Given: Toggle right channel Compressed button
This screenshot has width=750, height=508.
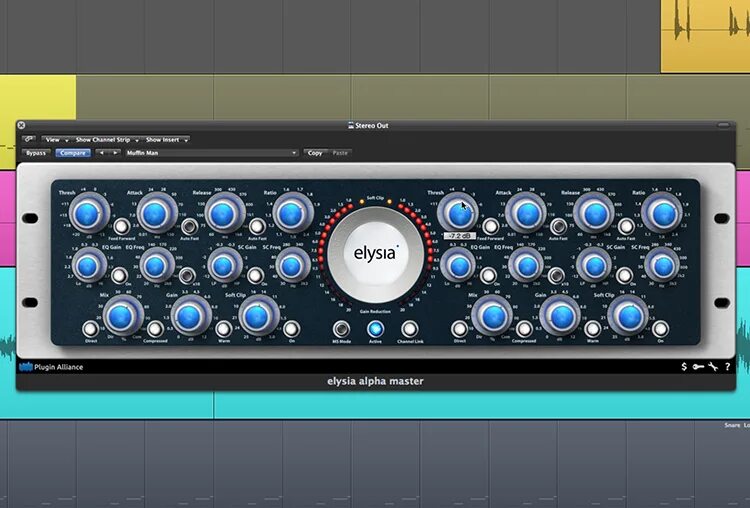Looking at the screenshot, I should point(524,329).
